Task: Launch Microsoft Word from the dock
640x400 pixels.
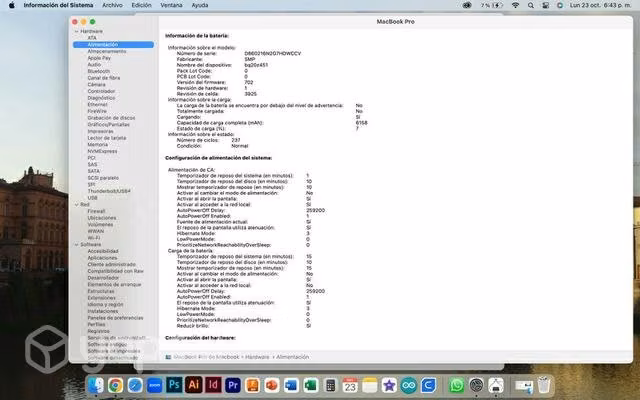Action: tap(291, 385)
